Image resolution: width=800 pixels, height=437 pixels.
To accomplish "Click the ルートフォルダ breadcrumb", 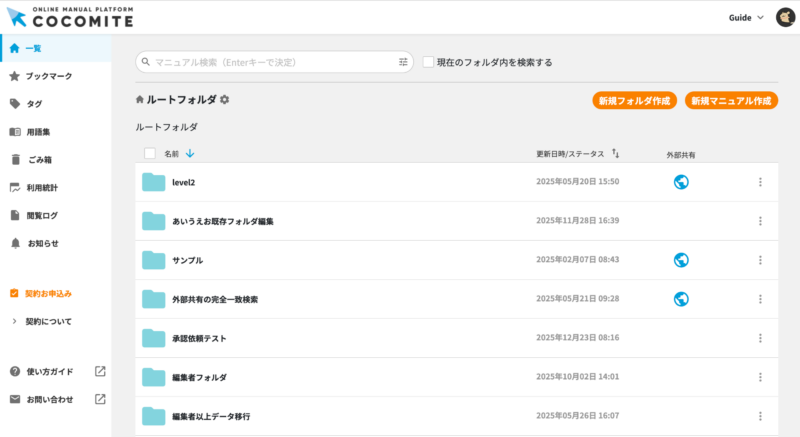I will (166, 127).
